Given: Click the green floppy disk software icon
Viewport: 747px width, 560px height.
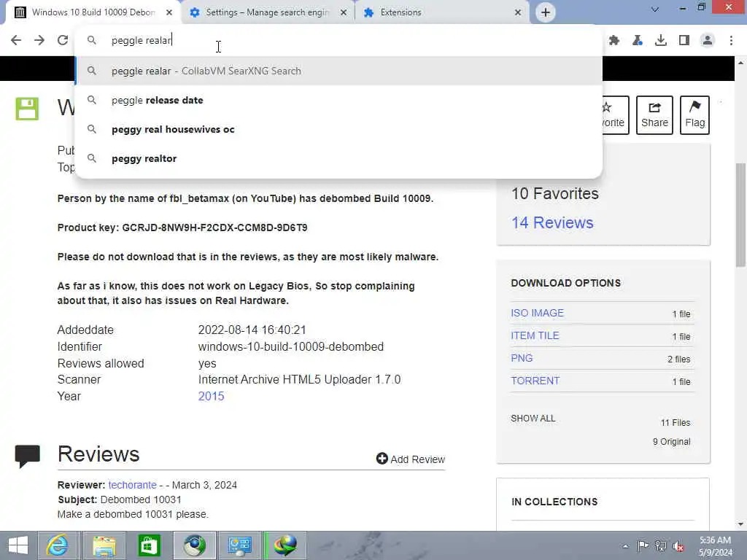Looking at the screenshot, I should (27, 109).
